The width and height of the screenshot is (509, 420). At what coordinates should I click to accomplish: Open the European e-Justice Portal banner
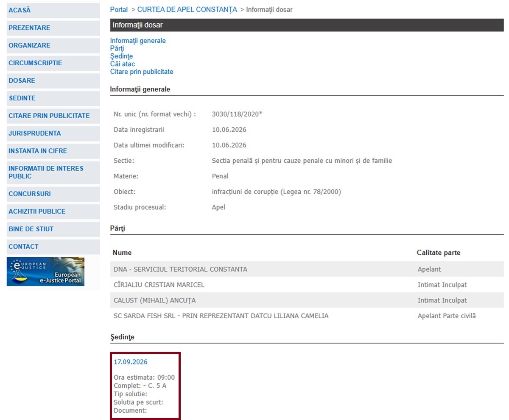(45, 272)
